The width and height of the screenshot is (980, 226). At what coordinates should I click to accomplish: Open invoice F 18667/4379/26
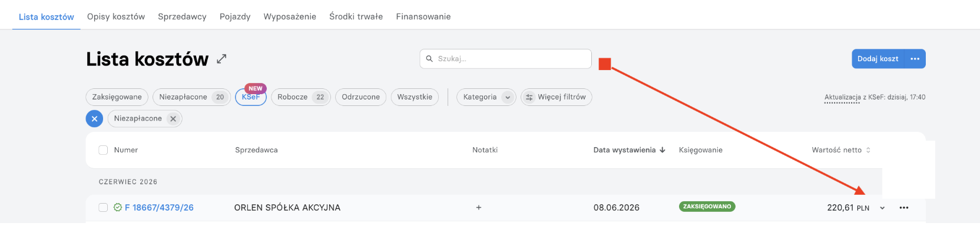(159, 208)
